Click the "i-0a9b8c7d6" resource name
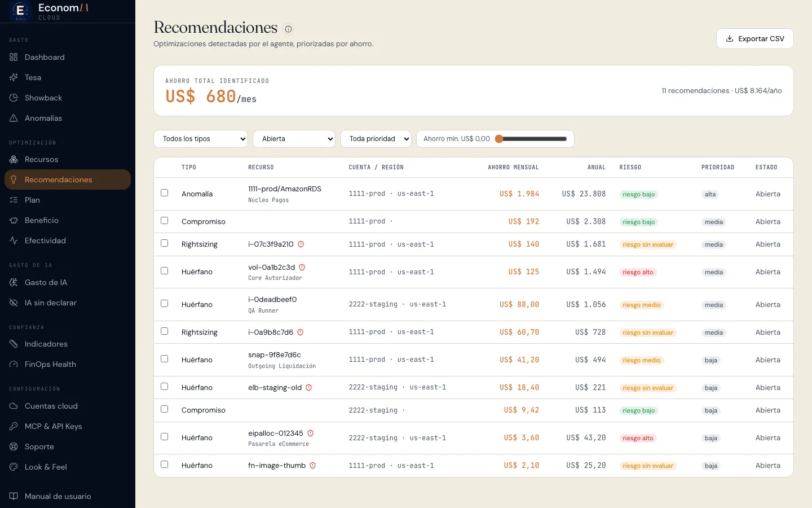 tap(271, 332)
